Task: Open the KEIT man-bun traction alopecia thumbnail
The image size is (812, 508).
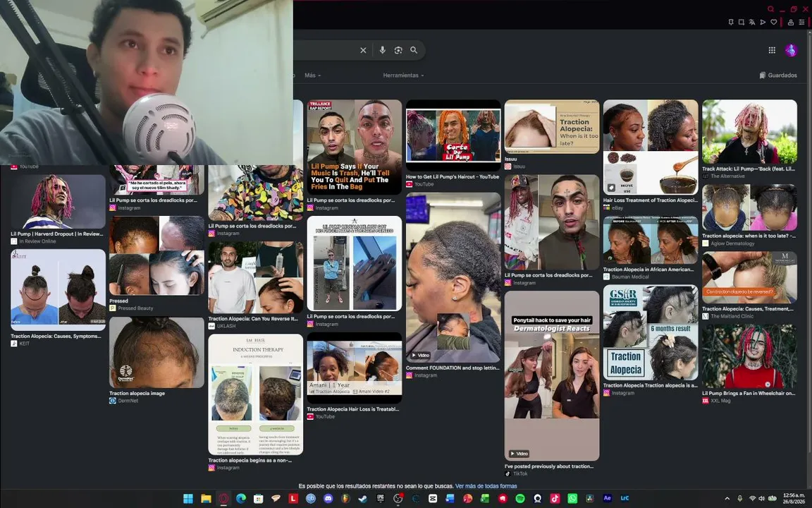Action: pos(58,290)
